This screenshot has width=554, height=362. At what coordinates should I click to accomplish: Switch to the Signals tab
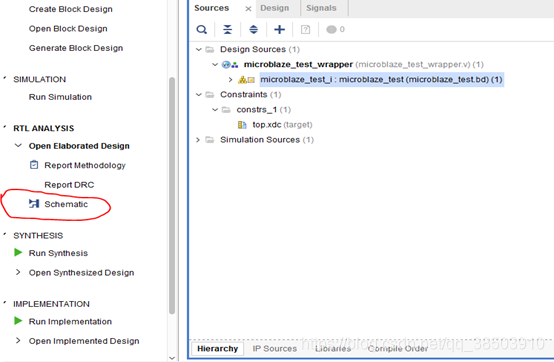click(321, 8)
